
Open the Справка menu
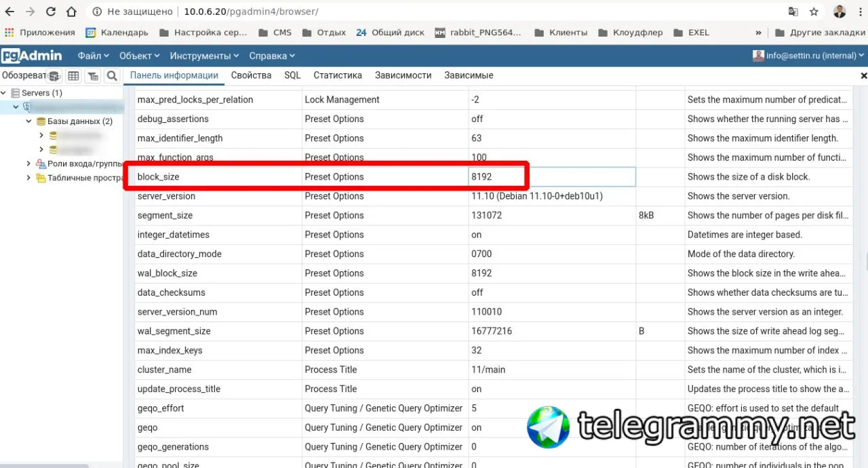click(272, 56)
